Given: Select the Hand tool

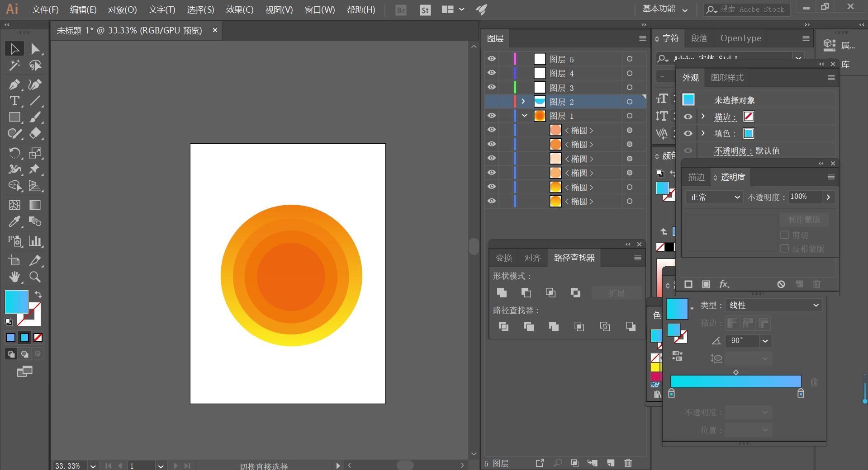Looking at the screenshot, I should [14, 277].
